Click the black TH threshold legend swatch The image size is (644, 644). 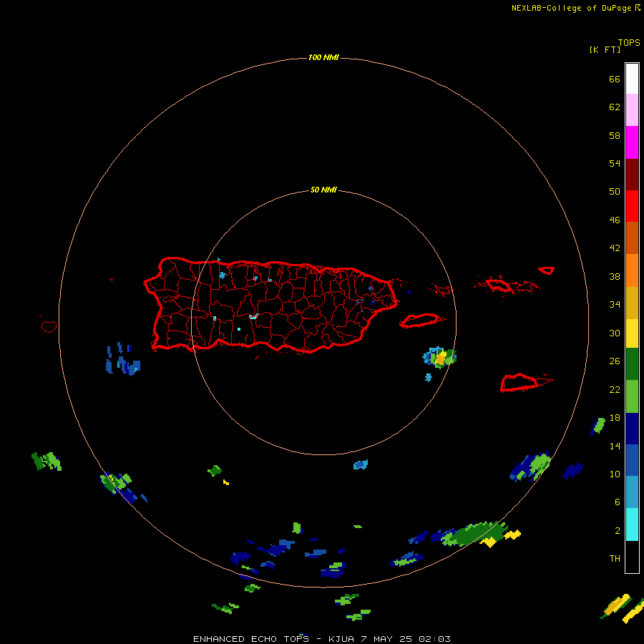(632, 557)
